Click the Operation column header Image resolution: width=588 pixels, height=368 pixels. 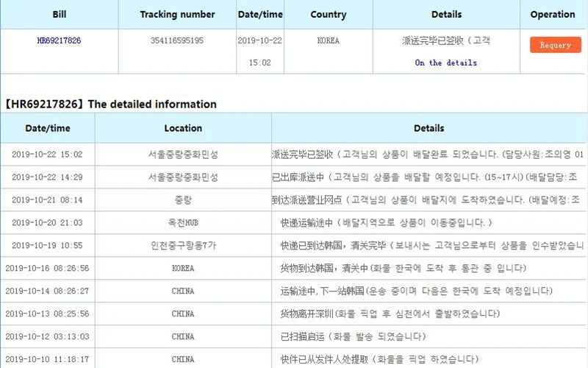(553, 14)
